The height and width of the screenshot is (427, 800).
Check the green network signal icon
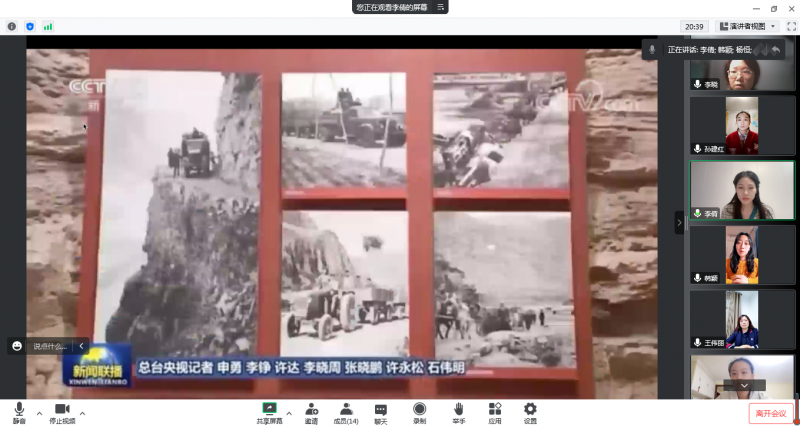click(48, 26)
